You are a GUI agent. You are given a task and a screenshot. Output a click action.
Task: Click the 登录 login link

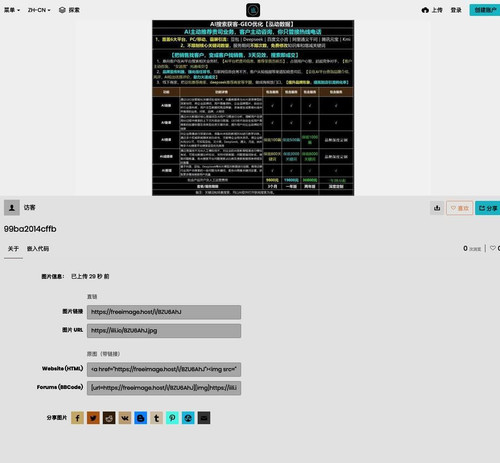click(456, 10)
